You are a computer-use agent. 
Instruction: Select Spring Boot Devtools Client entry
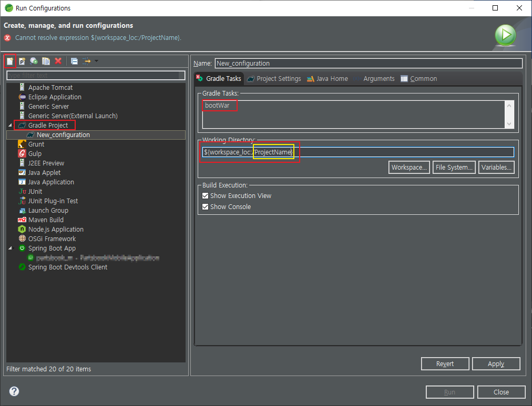pyautogui.click(x=67, y=267)
